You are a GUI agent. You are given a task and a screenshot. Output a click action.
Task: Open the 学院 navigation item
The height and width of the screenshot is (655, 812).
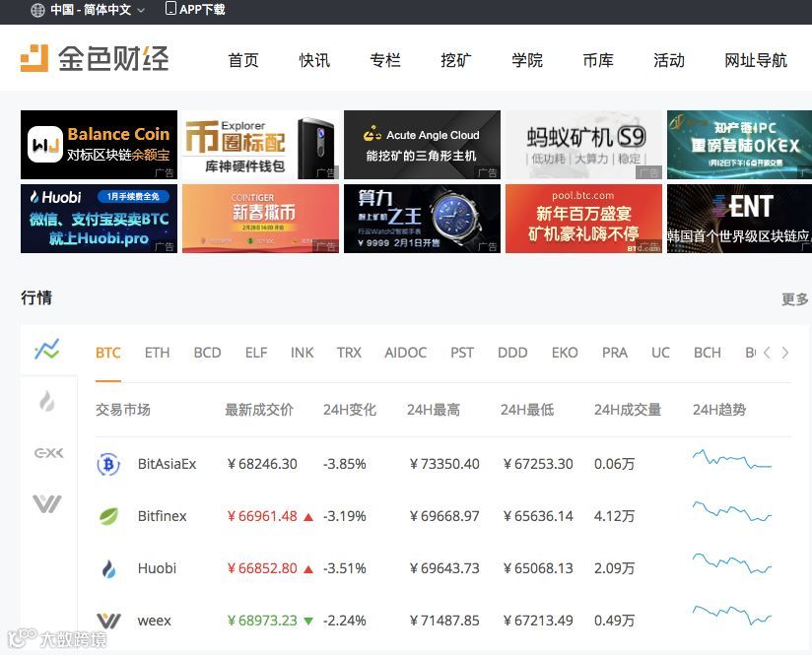tap(527, 61)
